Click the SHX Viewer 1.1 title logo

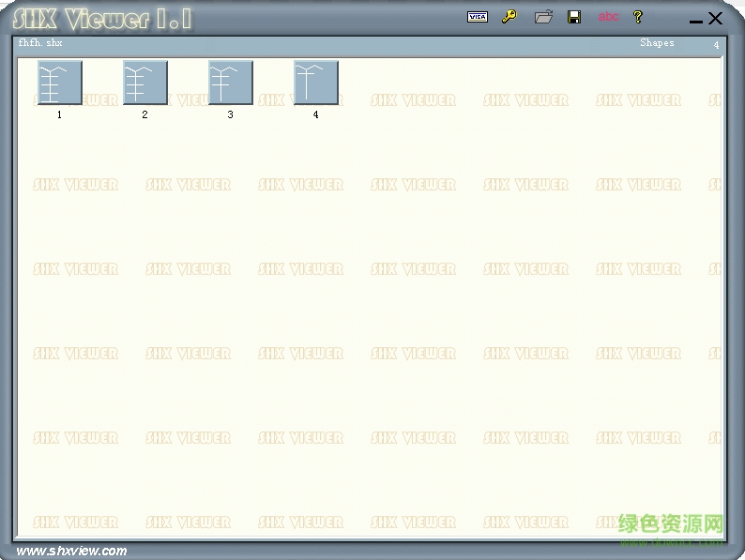point(101,19)
